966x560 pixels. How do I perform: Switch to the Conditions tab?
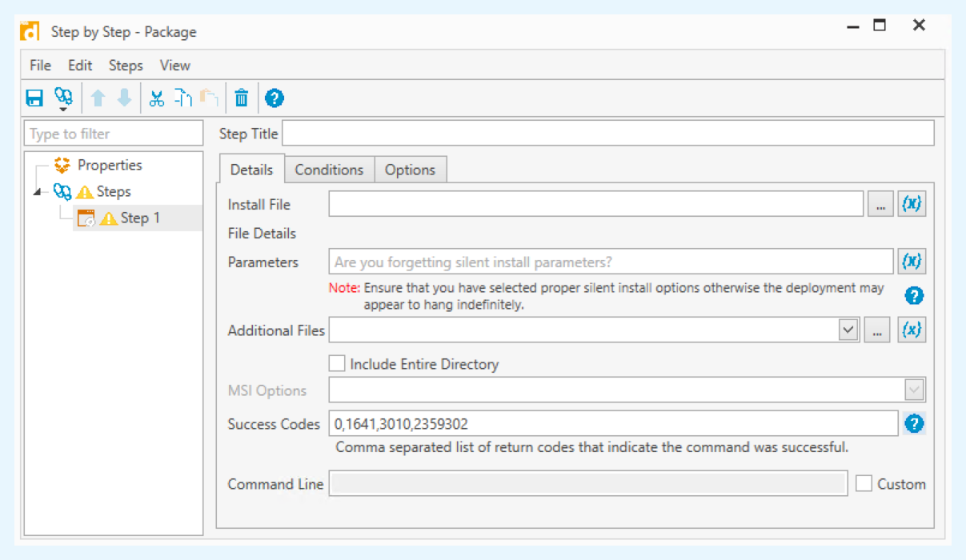click(x=329, y=170)
